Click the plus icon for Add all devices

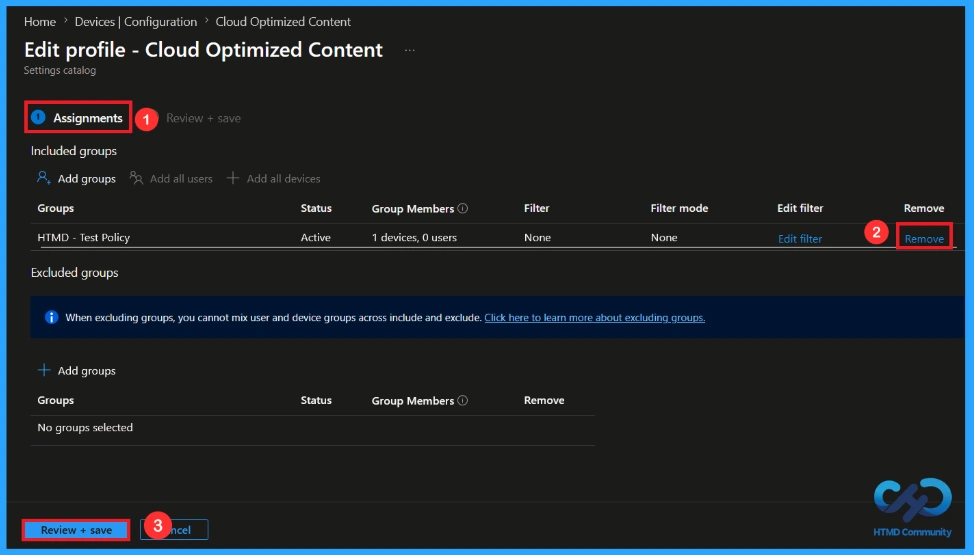coord(233,178)
